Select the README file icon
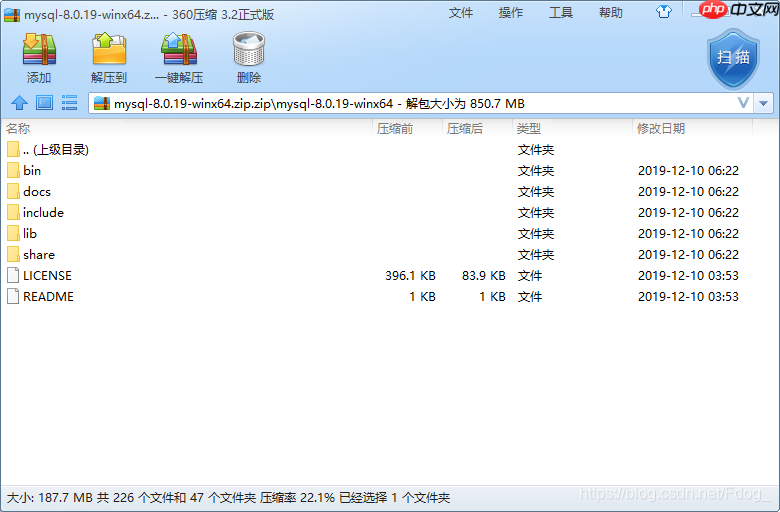The width and height of the screenshot is (780, 512). pos(13,296)
